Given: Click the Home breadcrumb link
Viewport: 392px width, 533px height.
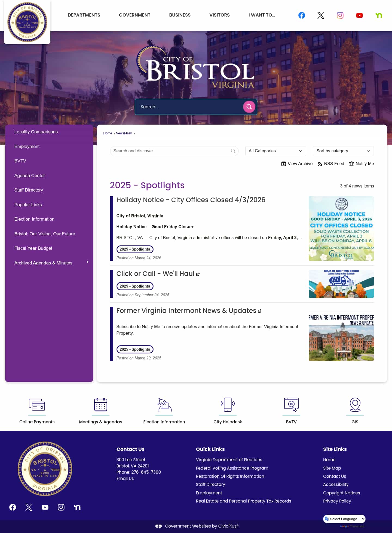Looking at the screenshot, I should [x=108, y=133].
